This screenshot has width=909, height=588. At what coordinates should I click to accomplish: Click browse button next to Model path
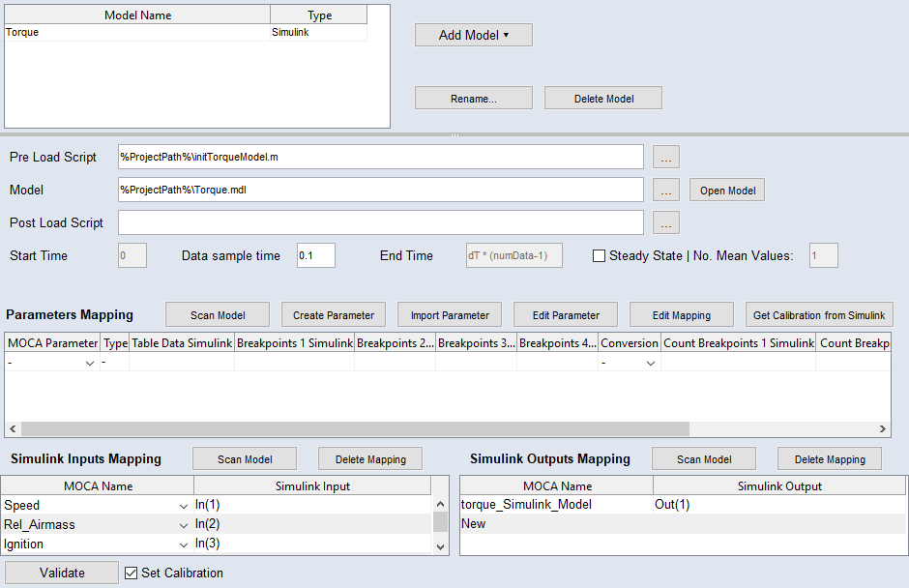[x=666, y=191]
